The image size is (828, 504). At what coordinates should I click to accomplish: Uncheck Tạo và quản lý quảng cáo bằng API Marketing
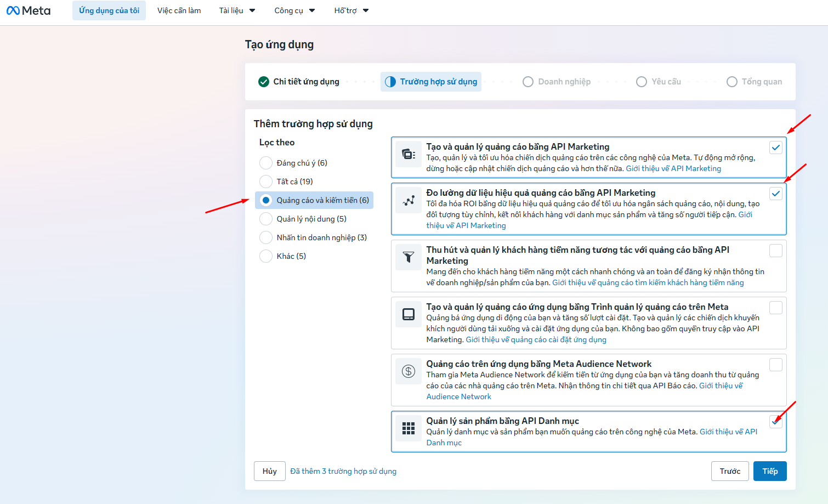[x=776, y=148]
